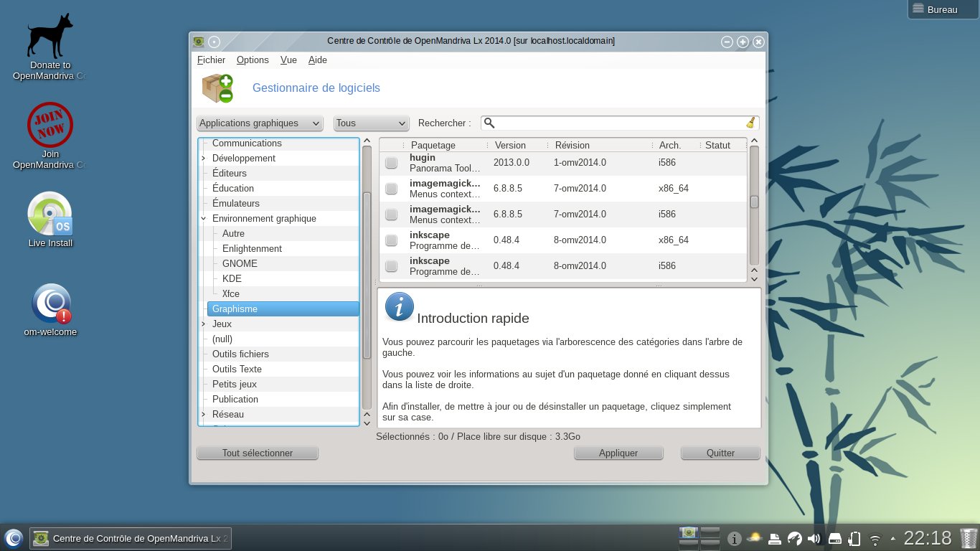Select the Publication category
The image size is (980, 551).
tap(235, 400)
